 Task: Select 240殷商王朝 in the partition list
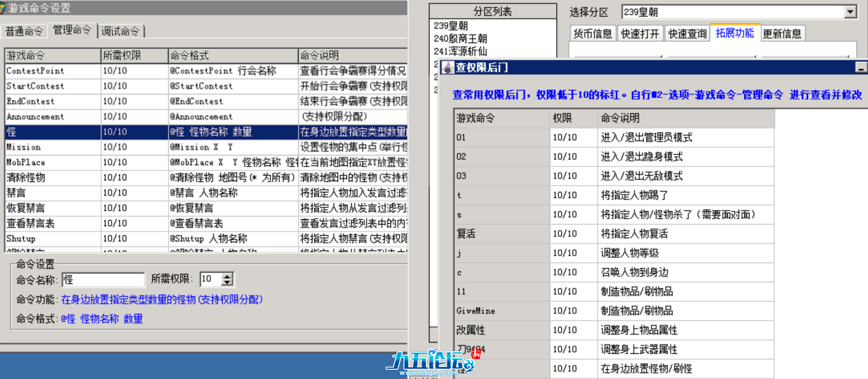click(x=460, y=38)
